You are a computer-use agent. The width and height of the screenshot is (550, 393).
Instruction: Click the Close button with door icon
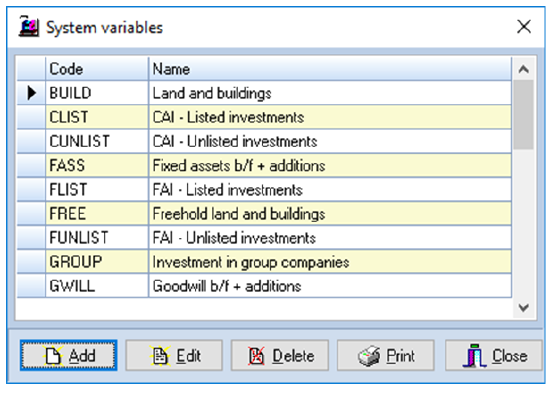(x=494, y=355)
